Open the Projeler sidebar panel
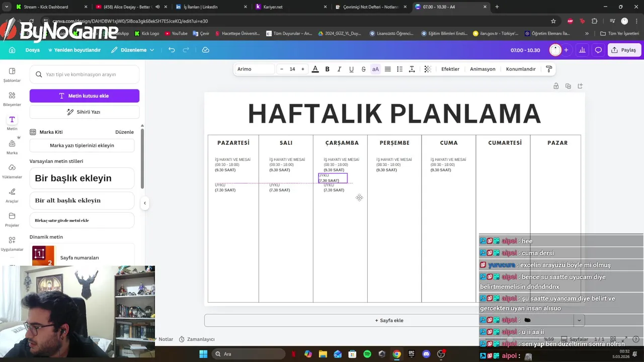 pos(12,219)
